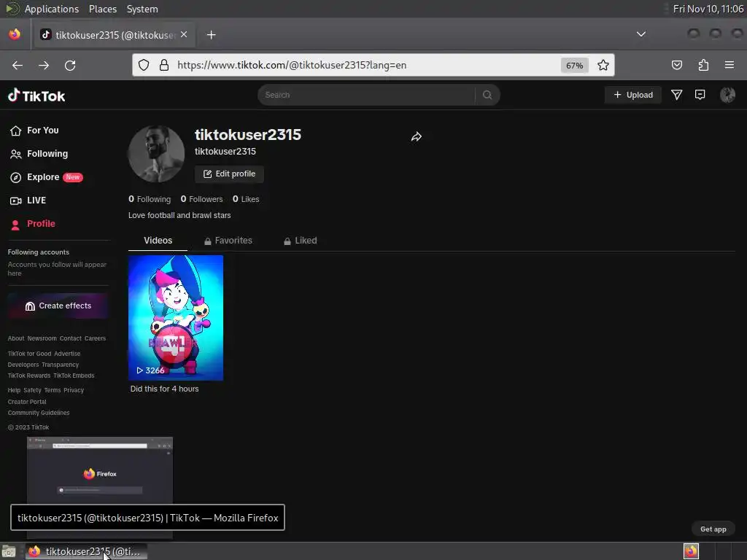Open the Following feed
Screen dimensions: 747x560
click(x=39, y=154)
